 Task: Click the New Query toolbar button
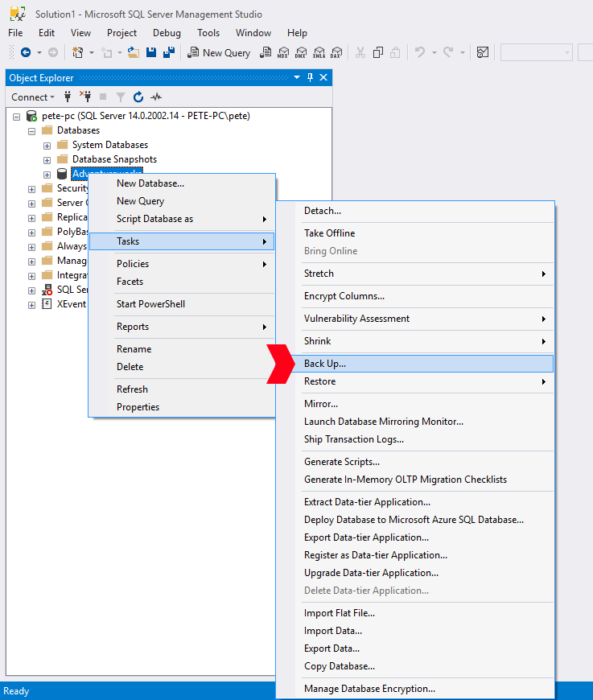pyautogui.click(x=219, y=52)
